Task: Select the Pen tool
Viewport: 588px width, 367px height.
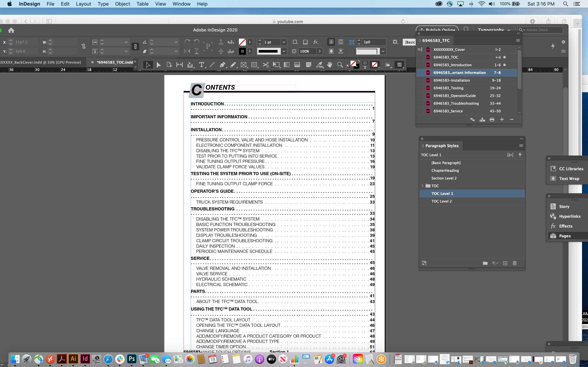Action: [x=222, y=65]
